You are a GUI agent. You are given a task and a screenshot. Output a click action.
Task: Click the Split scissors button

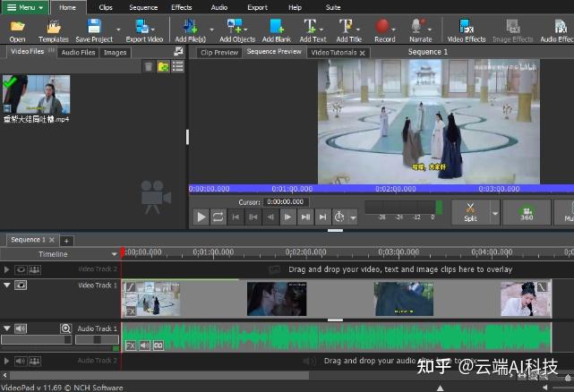pyautogui.click(x=470, y=212)
